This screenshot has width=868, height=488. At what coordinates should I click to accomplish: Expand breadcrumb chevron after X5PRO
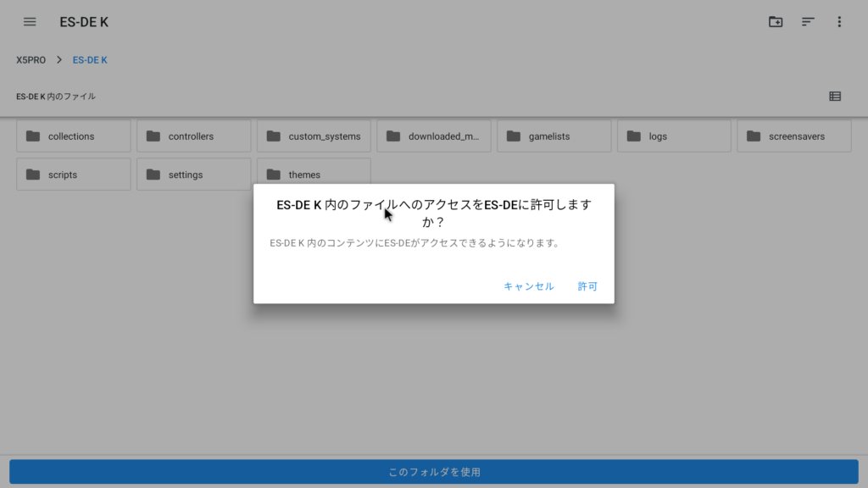tap(59, 60)
